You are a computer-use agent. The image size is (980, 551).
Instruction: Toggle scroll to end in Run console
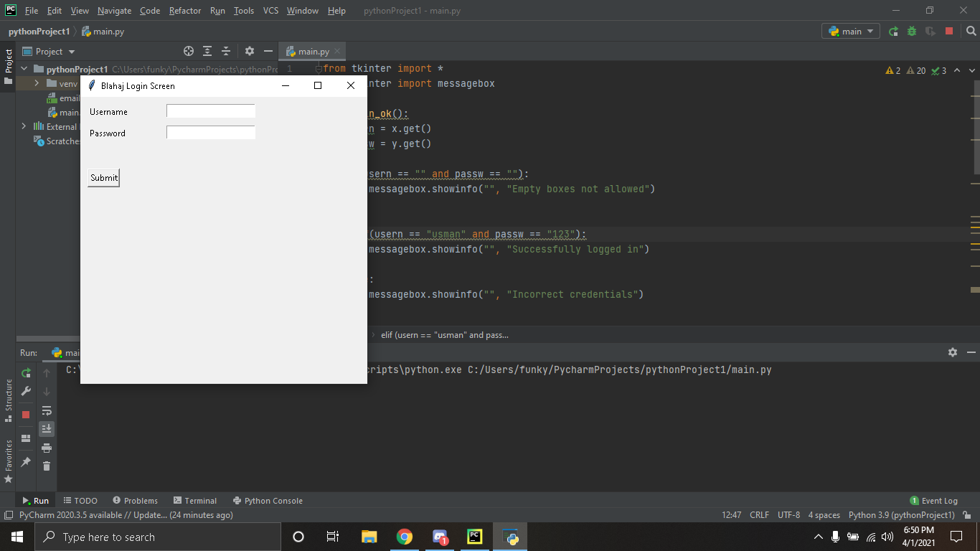pos(47,429)
